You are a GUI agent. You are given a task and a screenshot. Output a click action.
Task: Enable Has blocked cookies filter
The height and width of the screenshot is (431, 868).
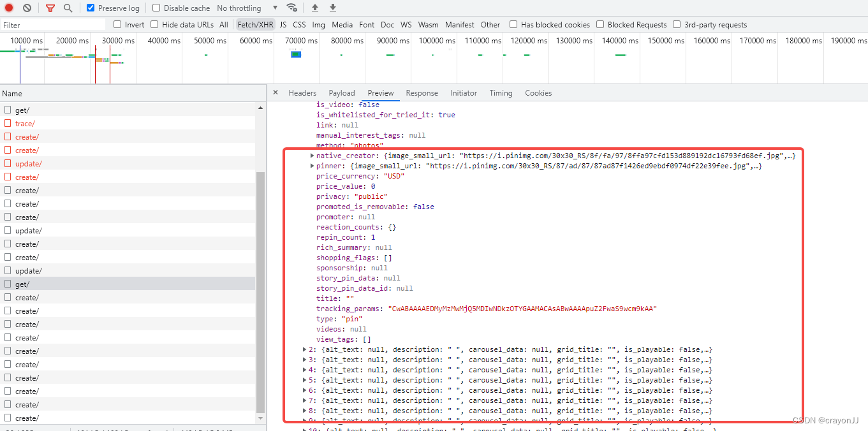pos(513,25)
